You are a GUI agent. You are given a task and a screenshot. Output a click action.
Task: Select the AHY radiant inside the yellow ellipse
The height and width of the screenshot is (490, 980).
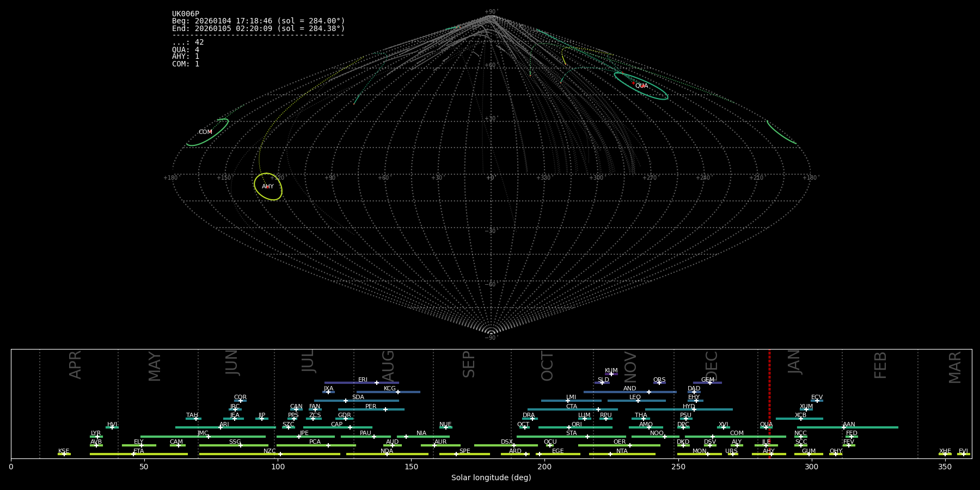(268, 187)
